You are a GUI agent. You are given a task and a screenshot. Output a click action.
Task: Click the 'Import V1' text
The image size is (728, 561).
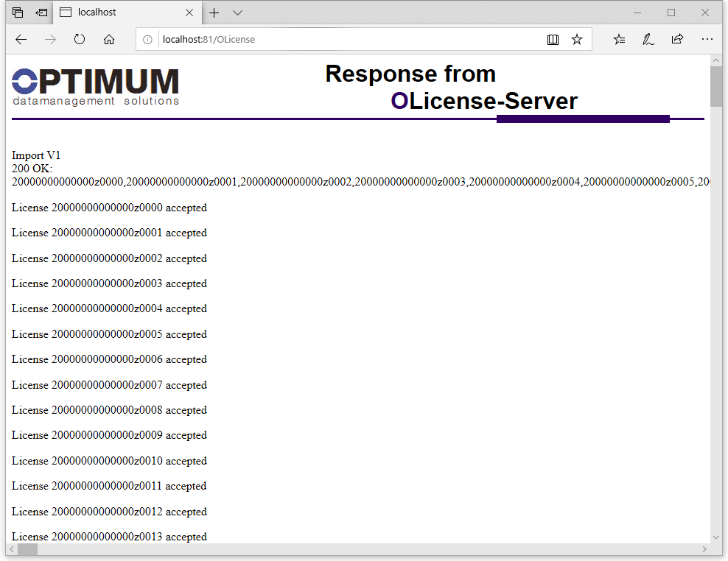36,155
